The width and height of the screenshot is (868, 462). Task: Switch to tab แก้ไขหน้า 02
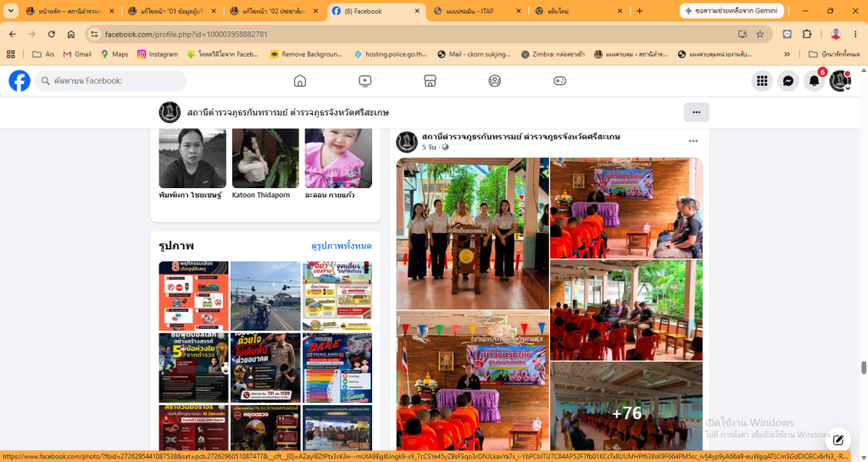pos(272,11)
